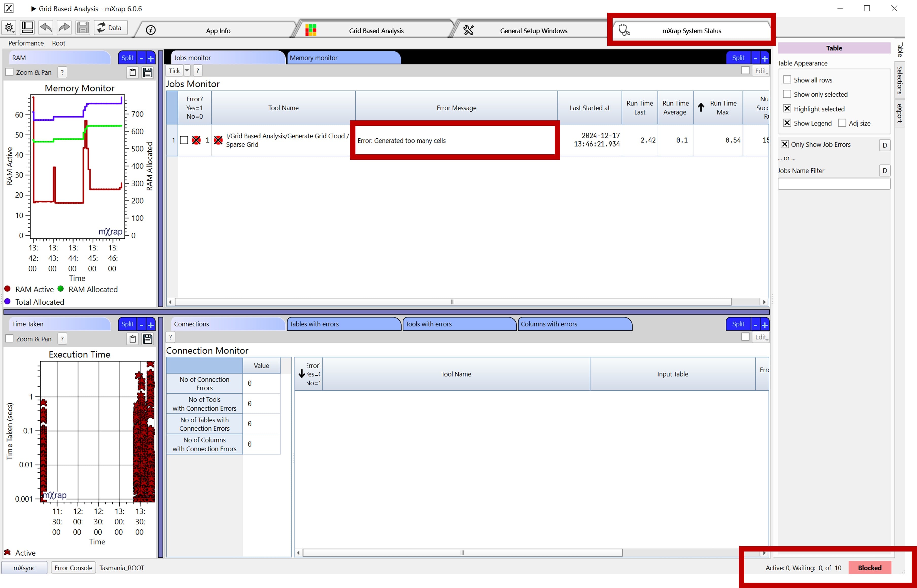
Task: Click the window layout icon in the toolbar
Action: coord(27,27)
